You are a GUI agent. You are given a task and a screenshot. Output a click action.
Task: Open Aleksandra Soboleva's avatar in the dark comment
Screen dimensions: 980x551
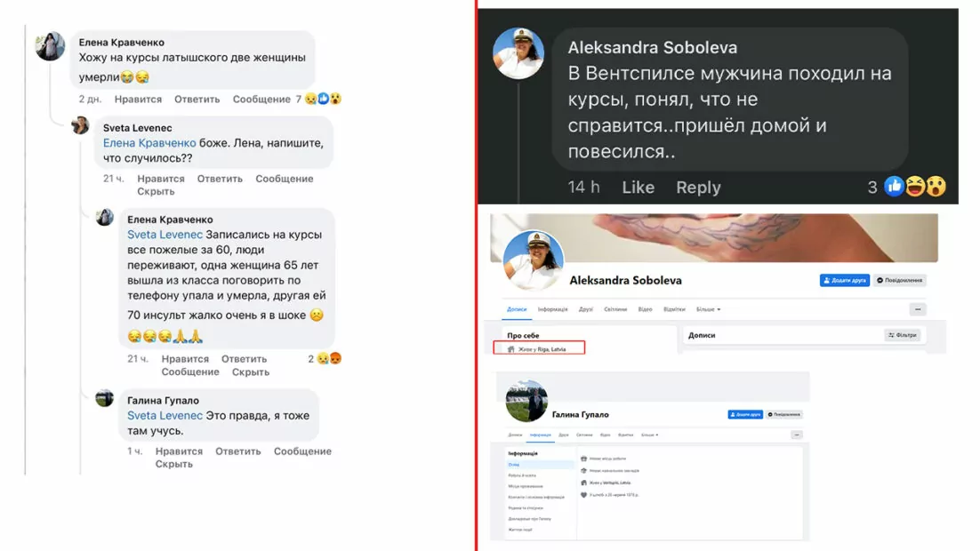[518, 53]
